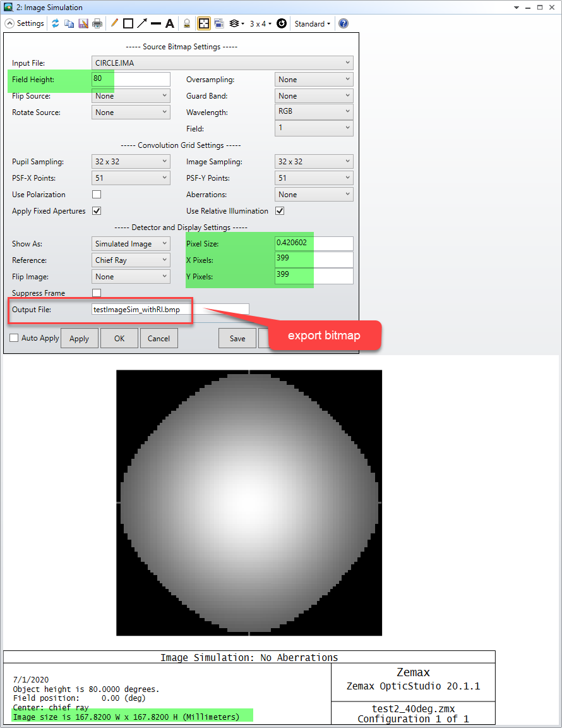Open the Reference dropdown set to Chief Ray
562x728 pixels.
pos(131,260)
